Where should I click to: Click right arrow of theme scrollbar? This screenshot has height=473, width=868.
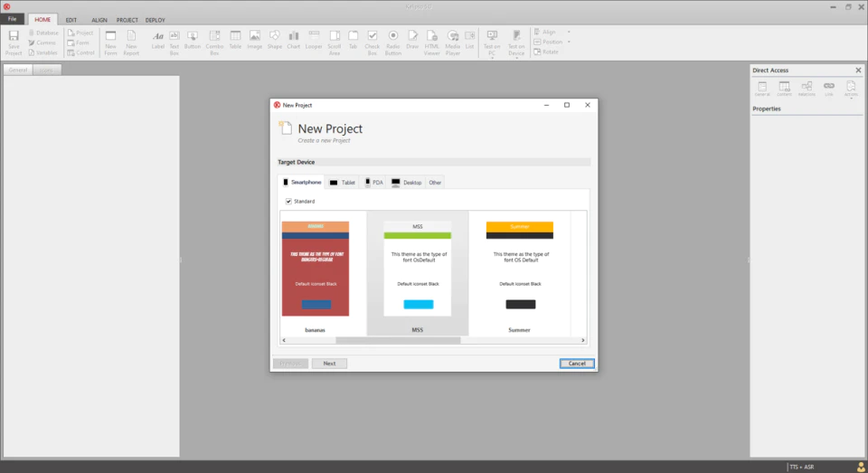pyautogui.click(x=583, y=340)
